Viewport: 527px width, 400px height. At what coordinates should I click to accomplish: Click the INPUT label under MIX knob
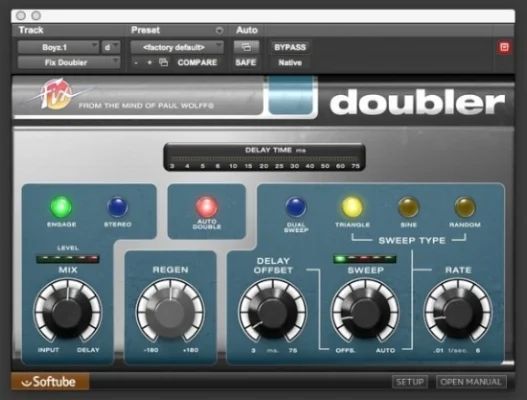coord(48,350)
